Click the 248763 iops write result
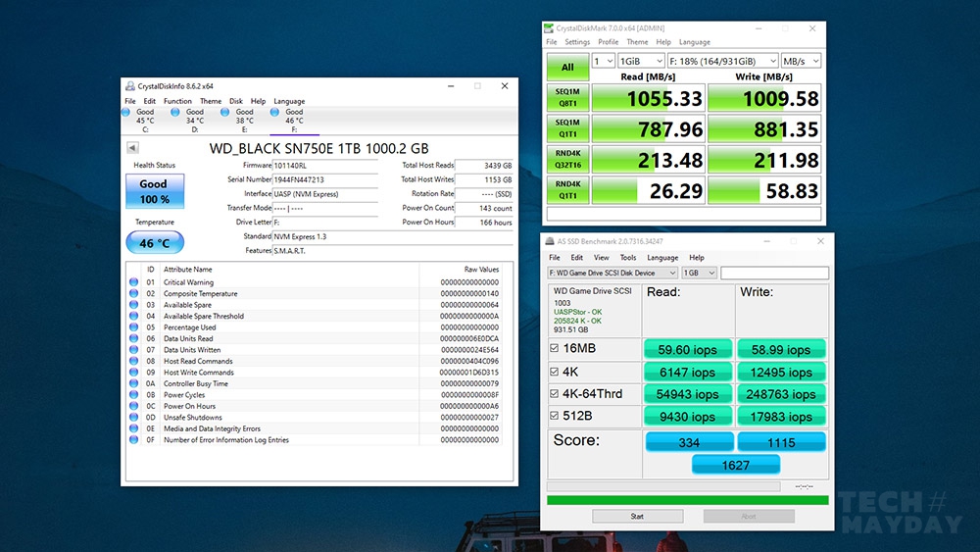980x552 pixels. point(781,394)
